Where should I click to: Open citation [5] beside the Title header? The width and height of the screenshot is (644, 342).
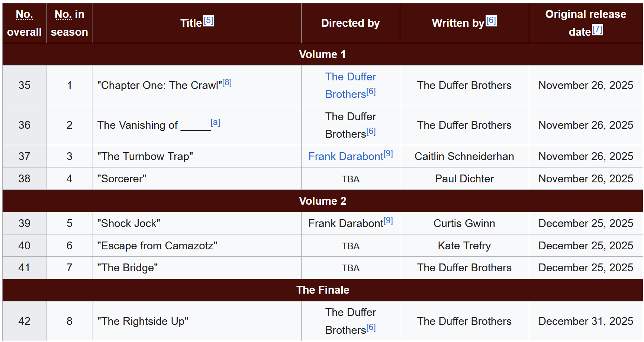[x=209, y=20]
